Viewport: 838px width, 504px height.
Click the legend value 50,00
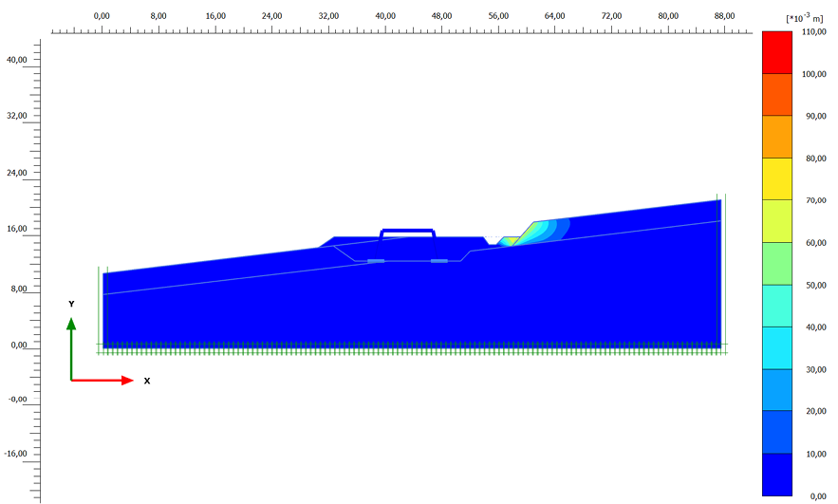815,286
